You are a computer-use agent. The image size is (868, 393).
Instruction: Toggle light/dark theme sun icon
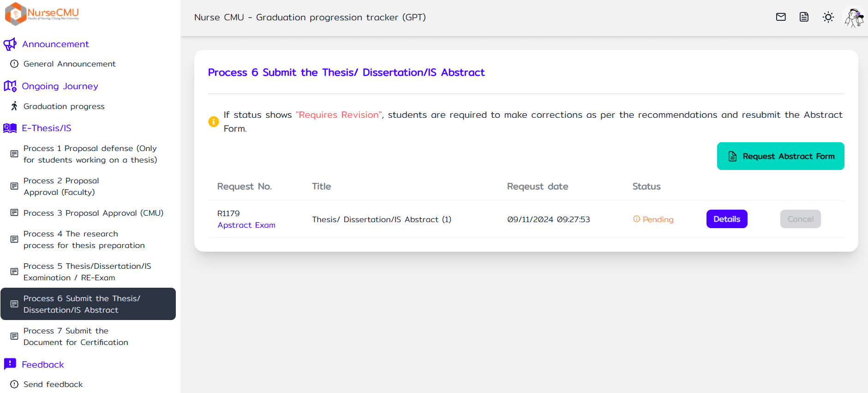(828, 17)
